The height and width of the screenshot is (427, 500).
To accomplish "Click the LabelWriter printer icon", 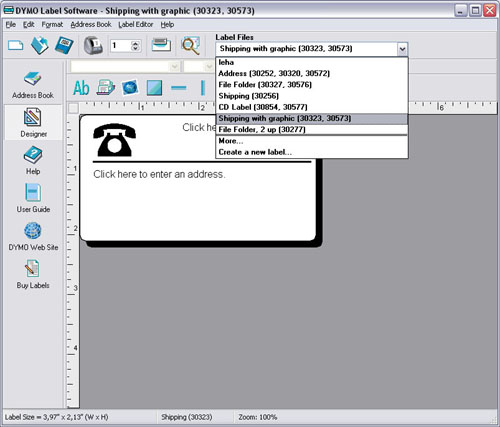I will (x=93, y=45).
